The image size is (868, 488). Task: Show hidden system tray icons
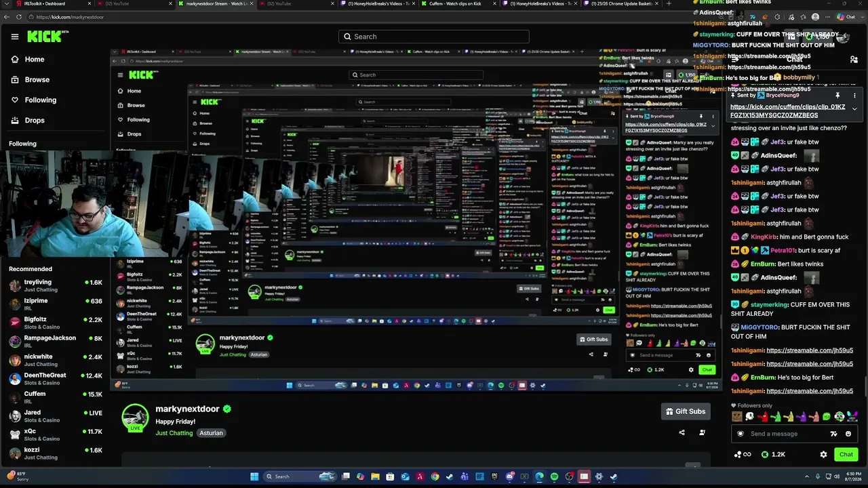tap(807, 476)
